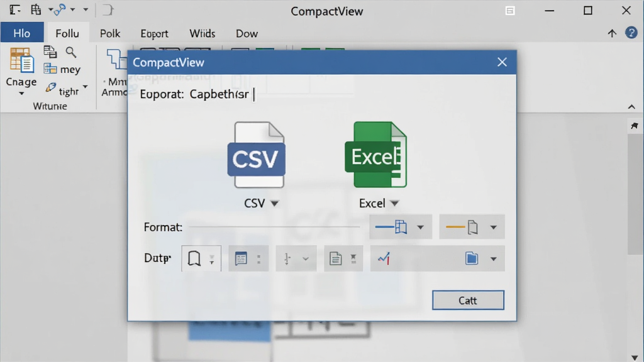Click the bookmark icon in Dutp row
This screenshot has width=644, height=362.
point(194,258)
